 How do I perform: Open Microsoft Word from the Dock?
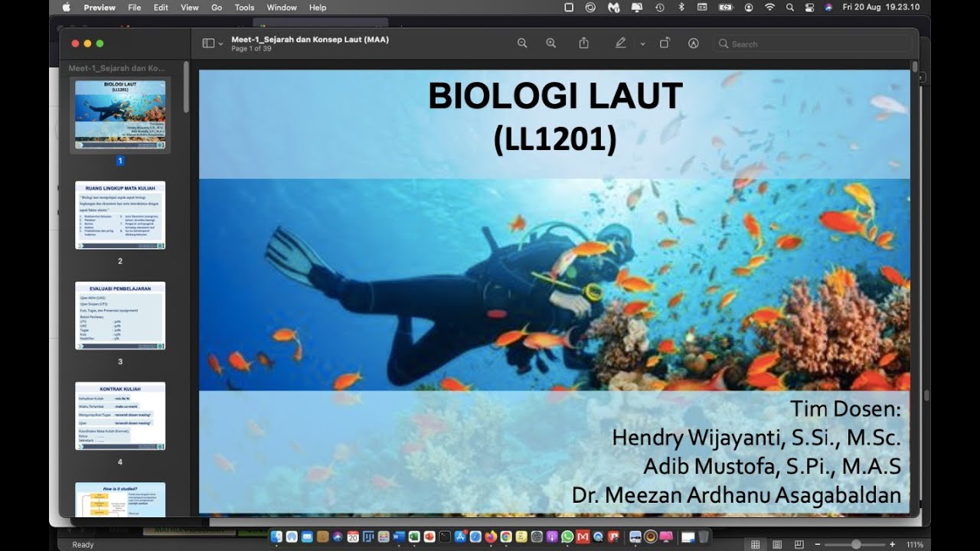[x=398, y=537]
